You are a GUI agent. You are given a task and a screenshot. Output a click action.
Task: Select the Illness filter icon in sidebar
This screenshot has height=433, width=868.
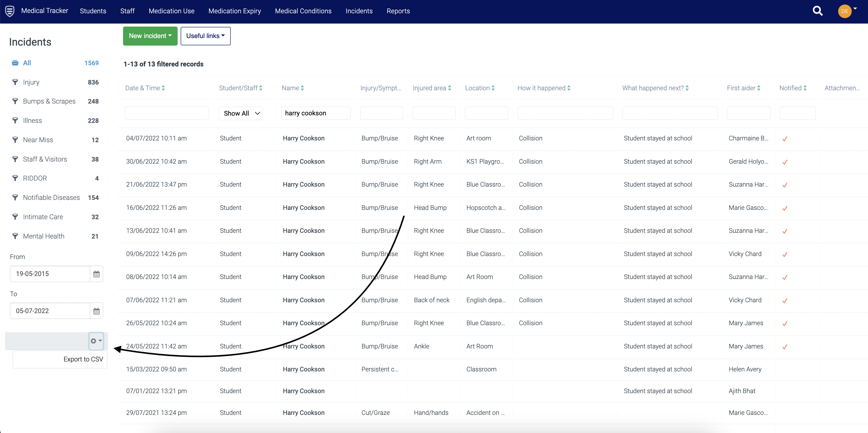(x=15, y=120)
